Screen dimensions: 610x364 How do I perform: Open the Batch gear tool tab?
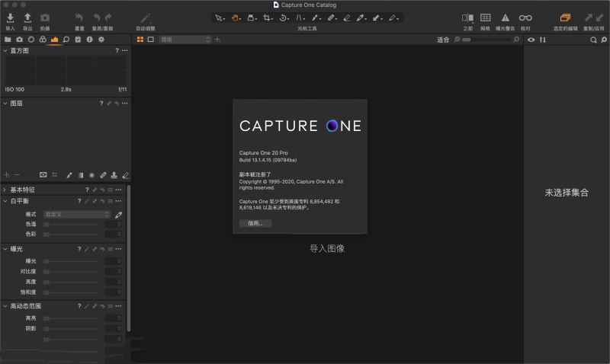click(101, 40)
